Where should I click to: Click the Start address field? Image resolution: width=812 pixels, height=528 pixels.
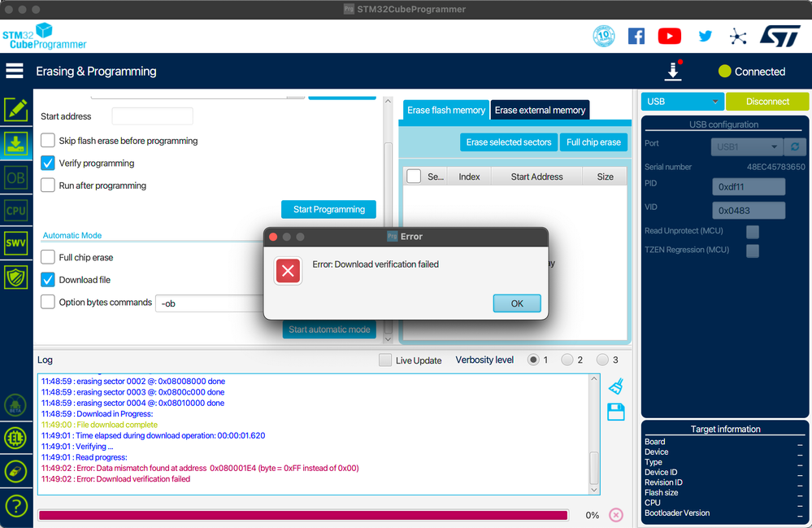click(152, 116)
